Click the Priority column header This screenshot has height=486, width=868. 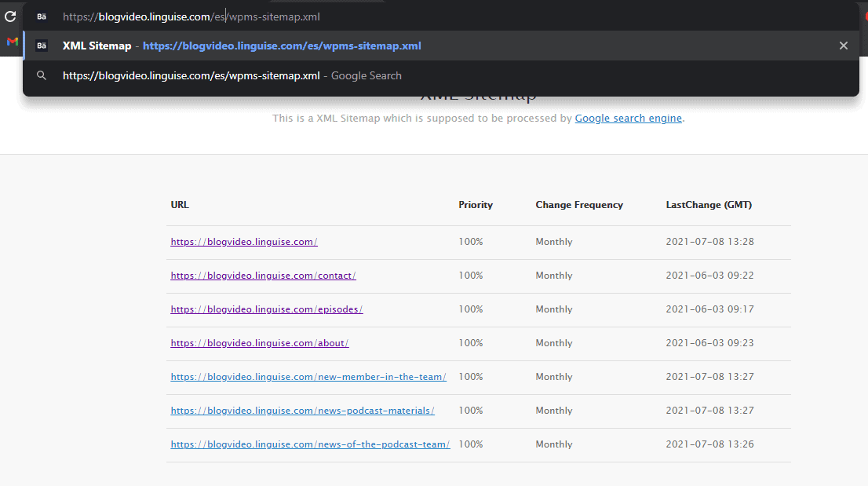pos(476,204)
